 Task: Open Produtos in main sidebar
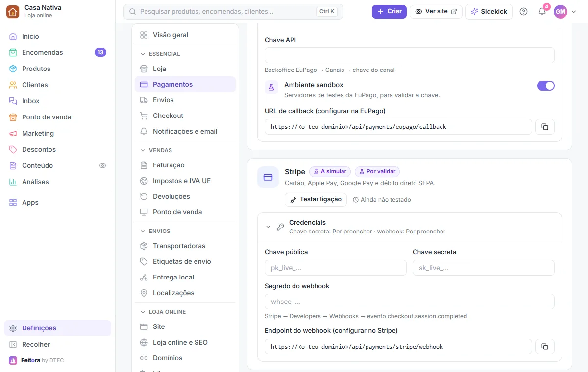point(57,69)
